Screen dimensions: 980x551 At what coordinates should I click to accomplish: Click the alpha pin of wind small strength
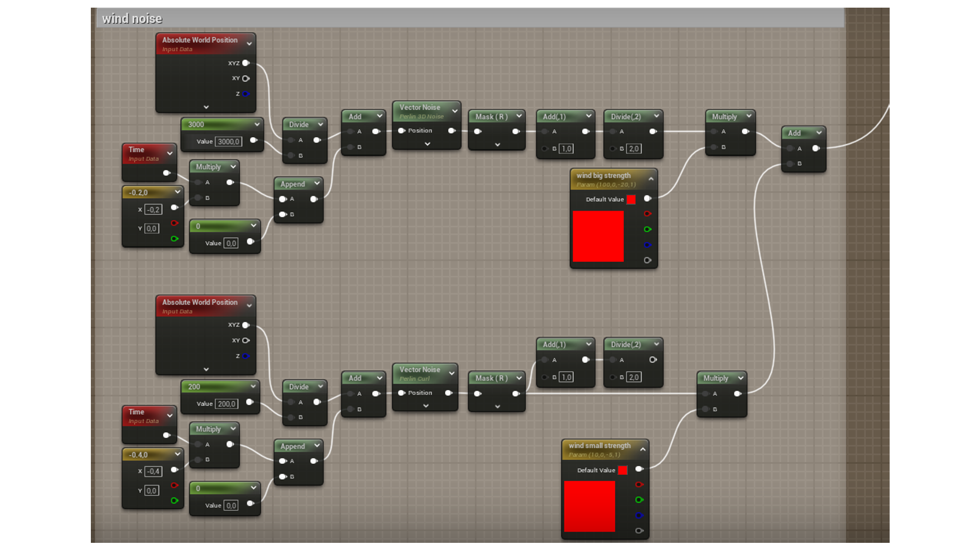pos(639,531)
